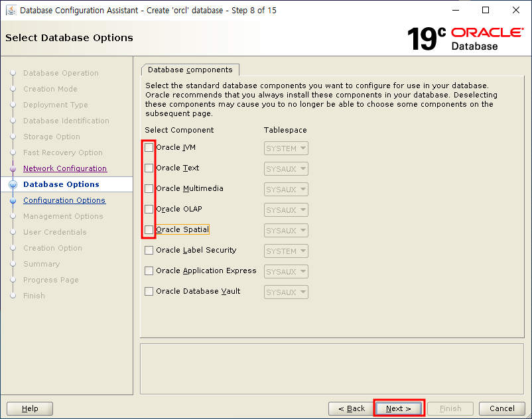The height and width of the screenshot is (419, 532).
Task: Open tablespace dropdown for Oracle JVM
Action: click(x=286, y=149)
